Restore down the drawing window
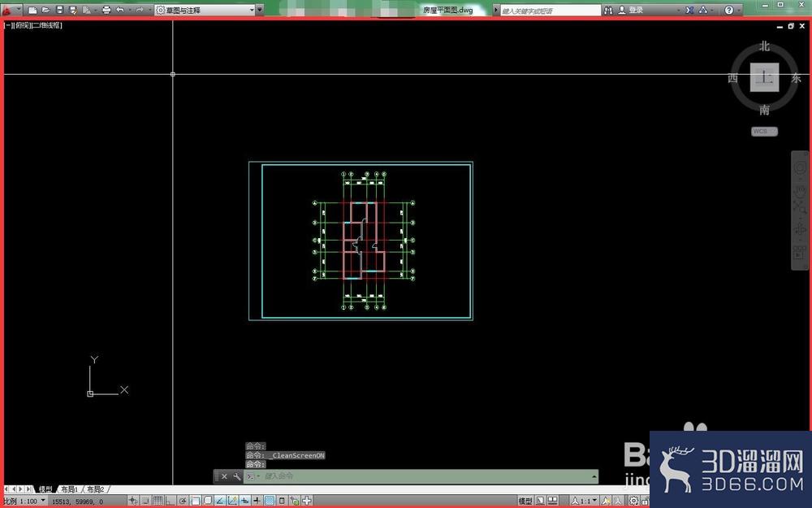The height and width of the screenshot is (508, 812). click(x=791, y=25)
